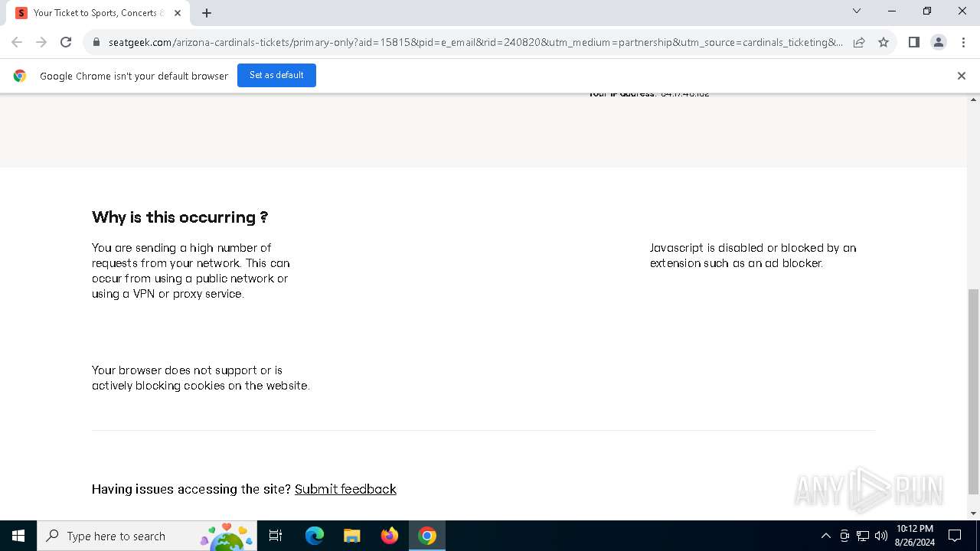The image size is (980, 551).
Task: Open the Chrome profile avatar
Action: [939, 42]
